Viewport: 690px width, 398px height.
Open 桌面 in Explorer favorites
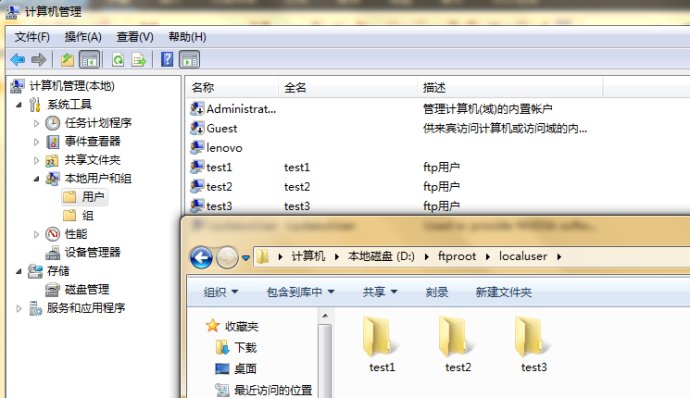pos(236,369)
